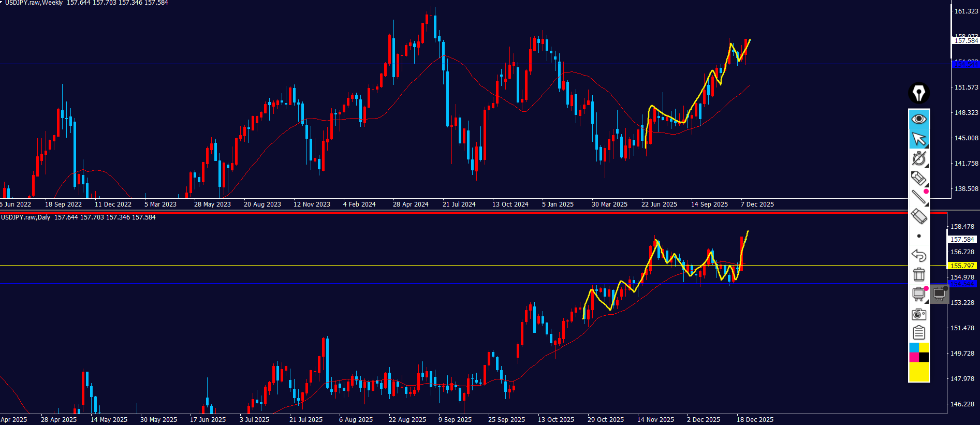
Task: Select the arrow cursor tool
Action: tap(919, 139)
